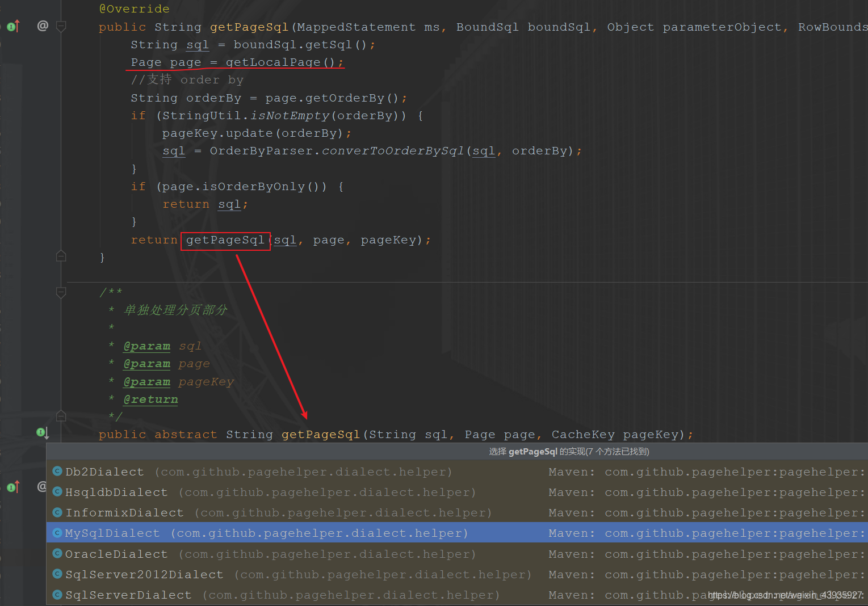The height and width of the screenshot is (606, 868).
Task: Collapse the Javadoc comment block
Action: [61, 292]
